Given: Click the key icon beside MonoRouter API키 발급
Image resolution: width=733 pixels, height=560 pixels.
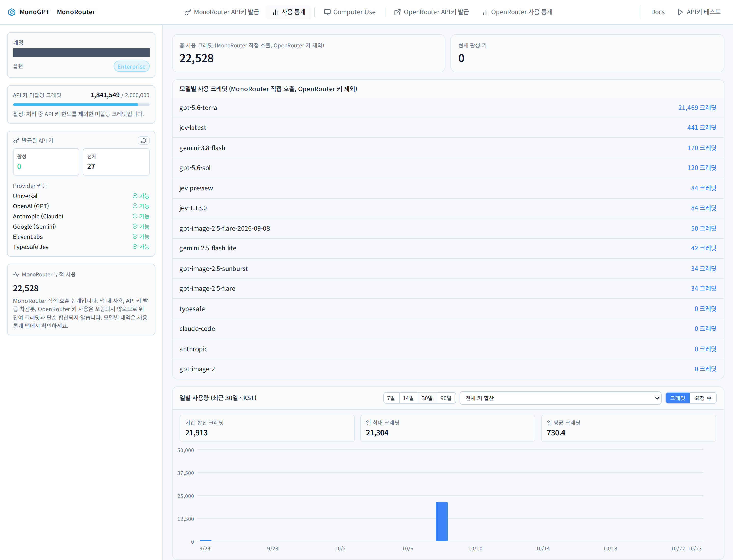Looking at the screenshot, I should coord(188,12).
